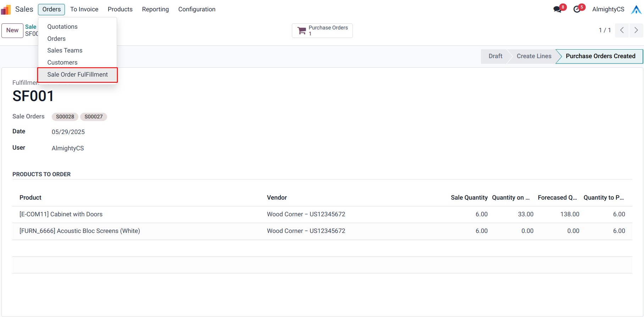Switch to the Create Lines status stage

pos(534,56)
